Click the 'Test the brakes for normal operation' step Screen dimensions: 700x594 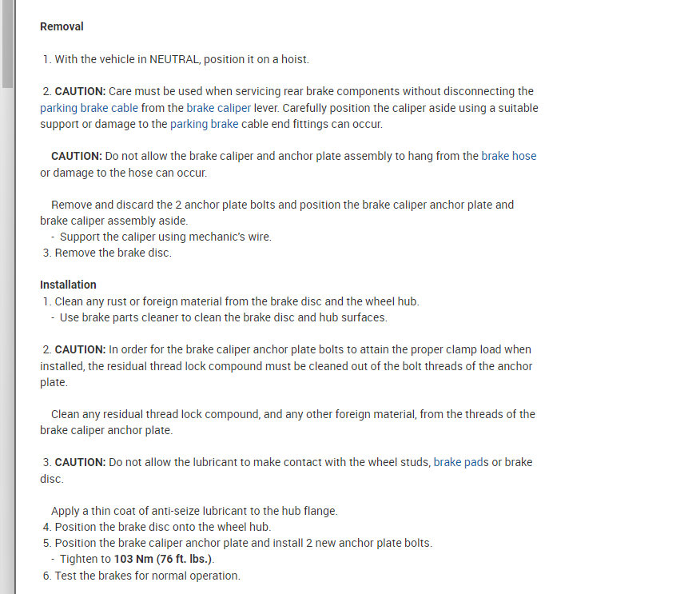pyautogui.click(x=147, y=576)
